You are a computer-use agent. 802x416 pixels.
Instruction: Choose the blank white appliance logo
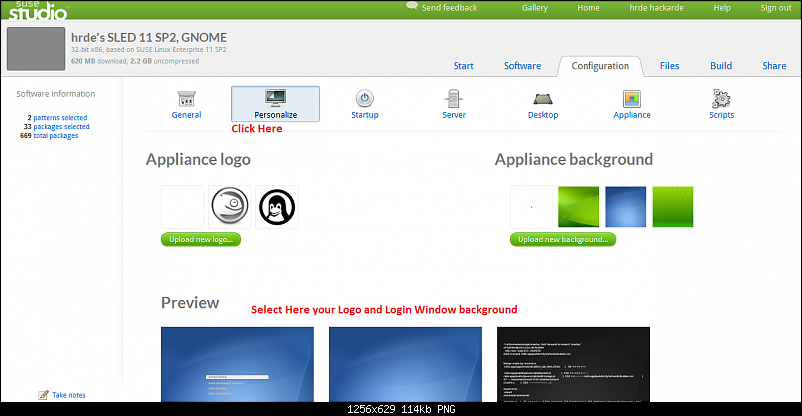click(182, 207)
